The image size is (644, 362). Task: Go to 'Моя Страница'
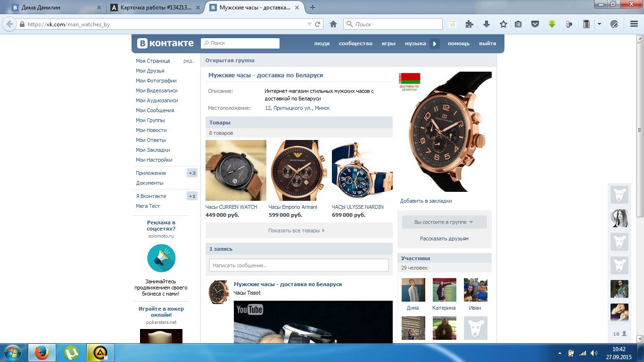coord(153,61)
